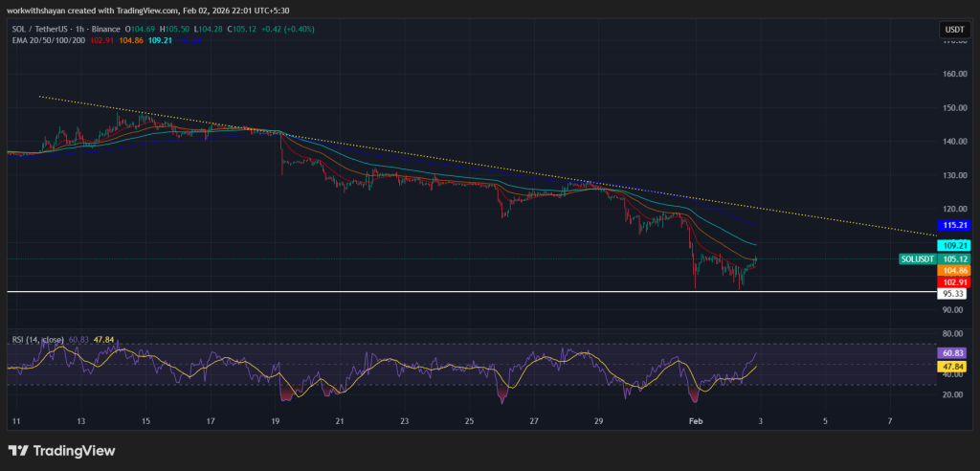Click the red EMA value in legend

[111, 40]
